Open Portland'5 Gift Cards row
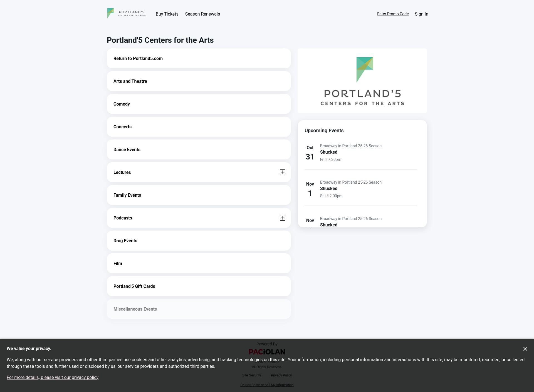 click(x=199, y=286)
